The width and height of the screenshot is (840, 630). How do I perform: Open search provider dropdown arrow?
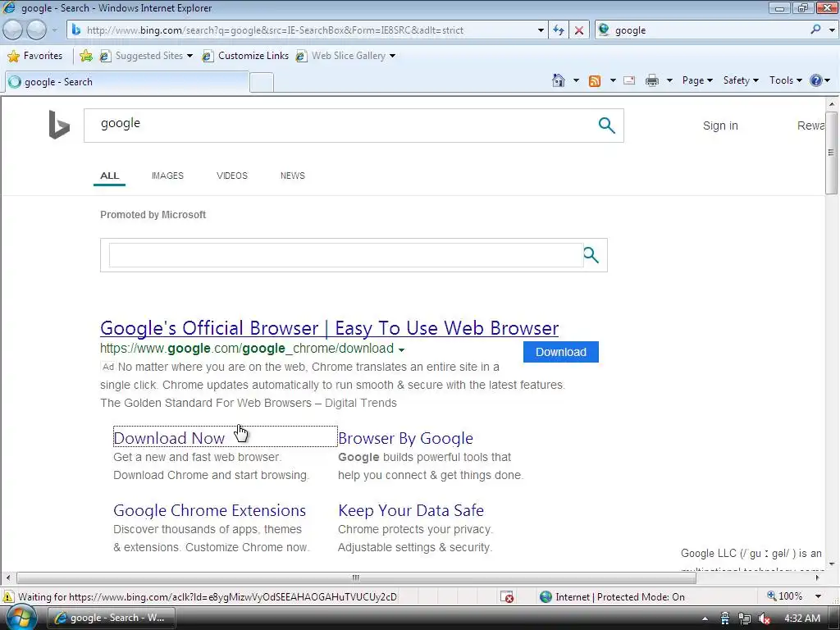(x=832, y=30)
